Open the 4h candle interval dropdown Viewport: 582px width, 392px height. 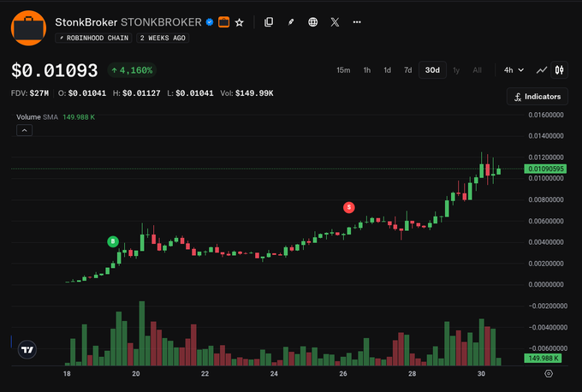(x=514, y=70)
